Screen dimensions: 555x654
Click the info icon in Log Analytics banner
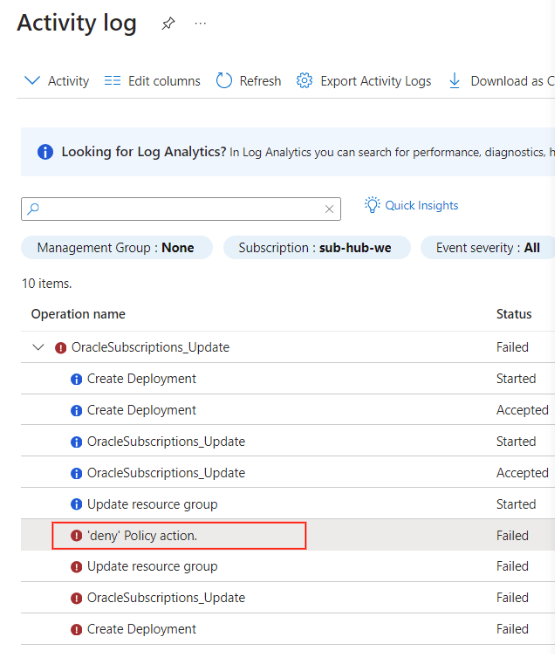[45, 152]
